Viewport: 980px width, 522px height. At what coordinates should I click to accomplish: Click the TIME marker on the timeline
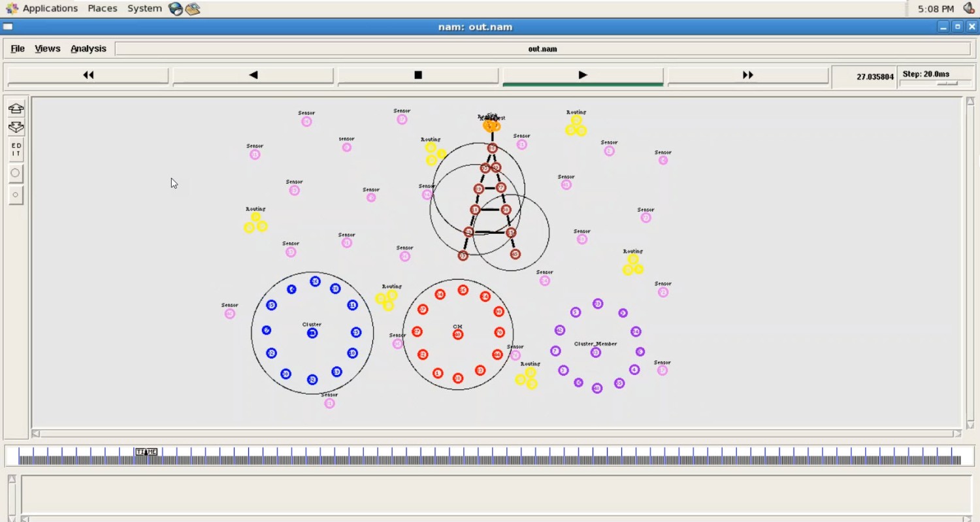146,451
